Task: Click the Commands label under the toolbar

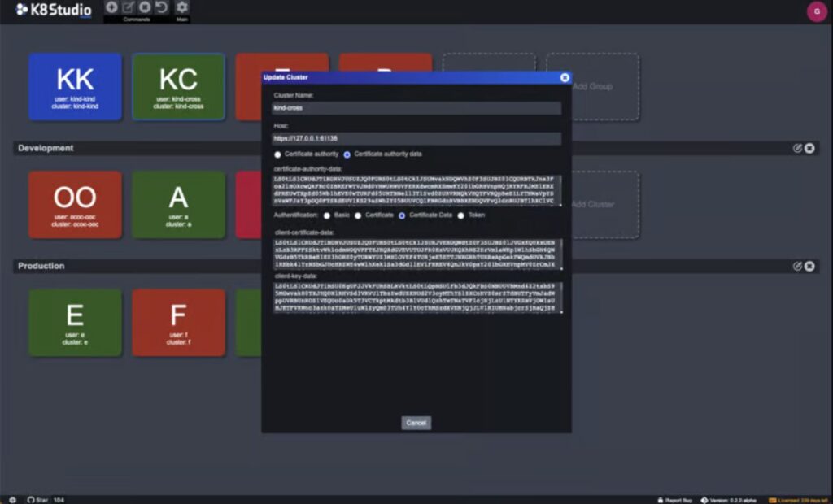Action: [137, 20]
